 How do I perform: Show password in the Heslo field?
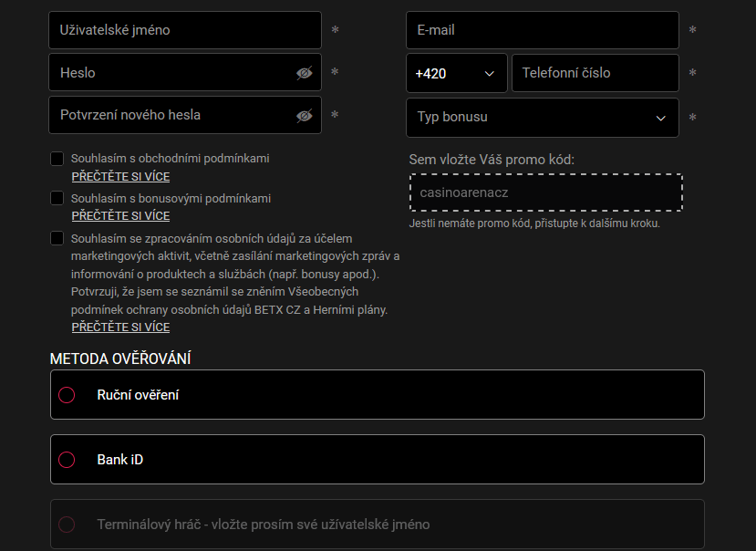305,73
